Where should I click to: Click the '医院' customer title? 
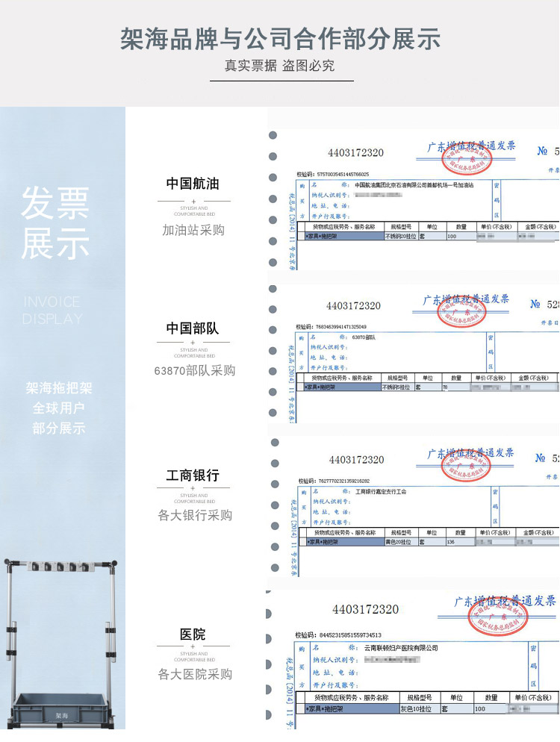[x=193, y=634]
